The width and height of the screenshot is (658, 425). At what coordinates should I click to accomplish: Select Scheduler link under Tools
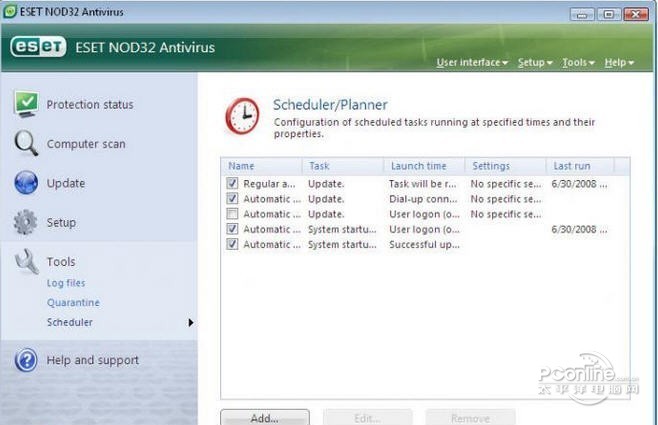click(x=70, y=322)
